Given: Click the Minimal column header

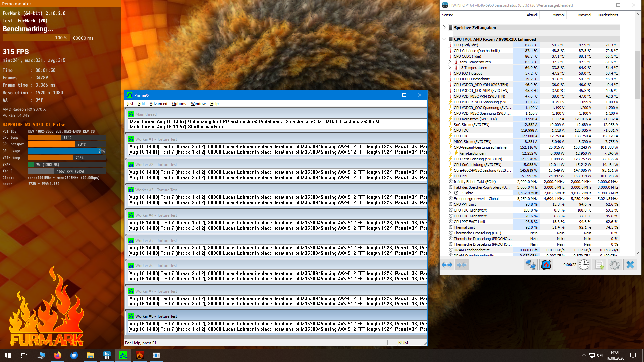Looking at the screenshot, I should click(x=553, y=15).
